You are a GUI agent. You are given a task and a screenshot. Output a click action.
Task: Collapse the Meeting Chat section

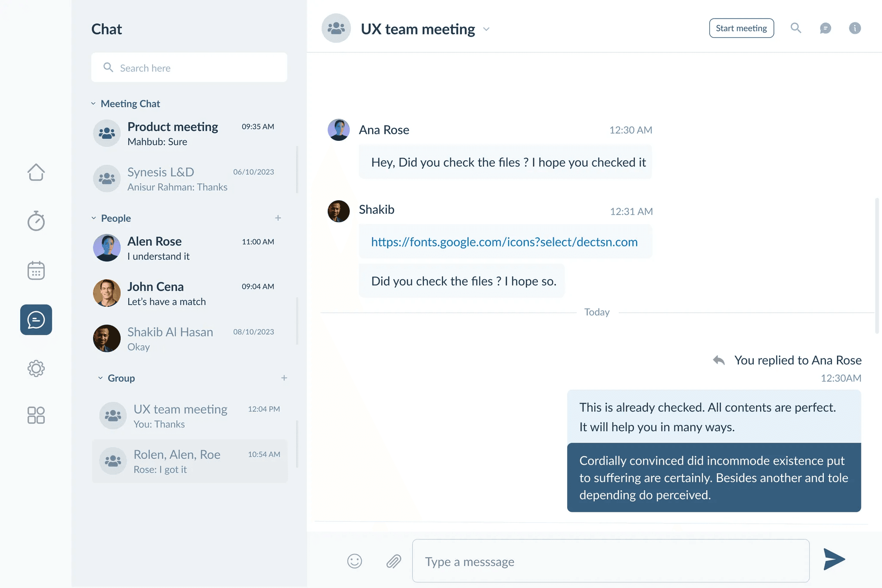click(93, 103)
